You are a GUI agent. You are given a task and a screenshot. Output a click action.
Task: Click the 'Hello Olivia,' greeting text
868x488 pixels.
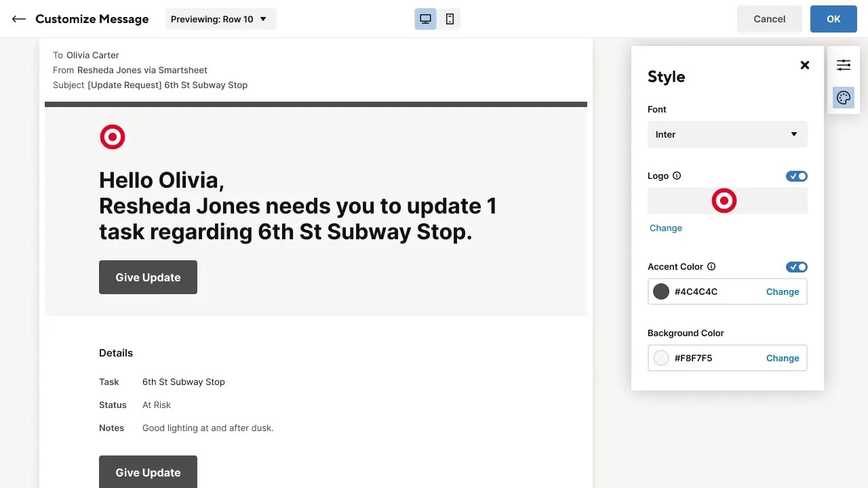tap(161, 180)
